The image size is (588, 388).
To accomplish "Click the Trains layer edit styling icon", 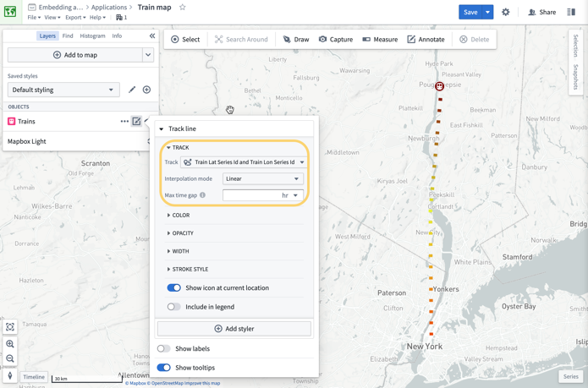I will coord(136,122).
